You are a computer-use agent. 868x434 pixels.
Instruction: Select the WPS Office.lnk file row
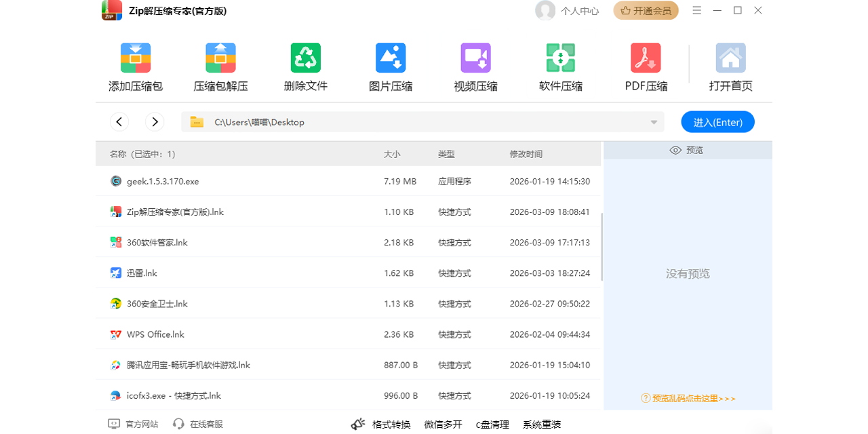(x=271, y=334)
